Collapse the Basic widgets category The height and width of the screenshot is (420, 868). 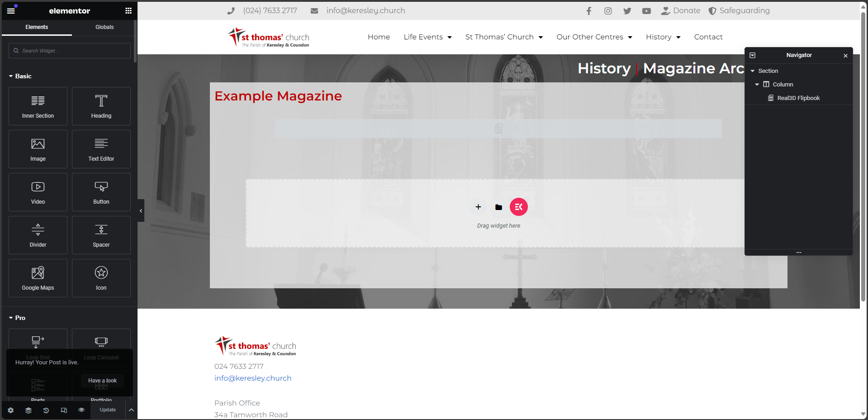coord(20,76)
